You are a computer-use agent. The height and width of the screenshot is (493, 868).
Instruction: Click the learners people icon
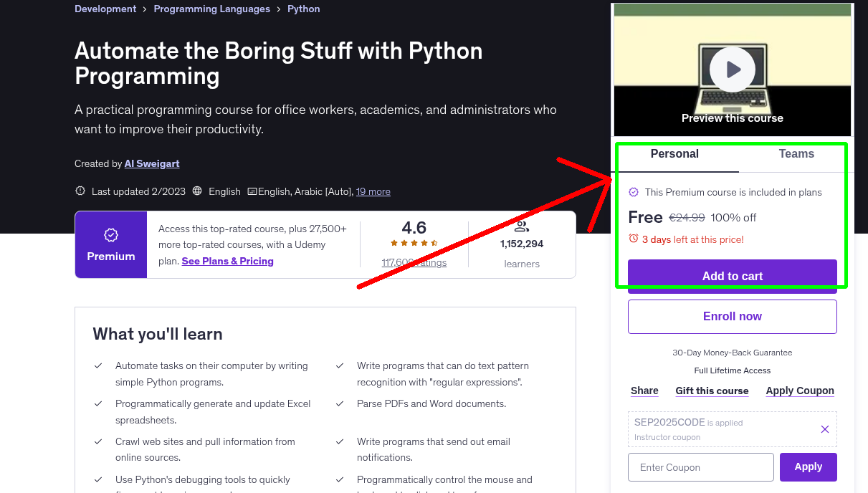coord(522,227)
